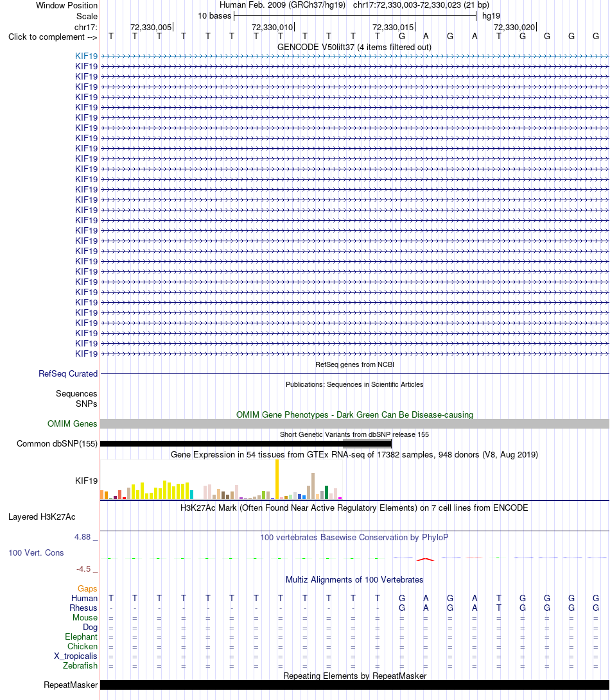Click the 'RepeatMasker' track label

pyautogui.click(x=71, y=685)
